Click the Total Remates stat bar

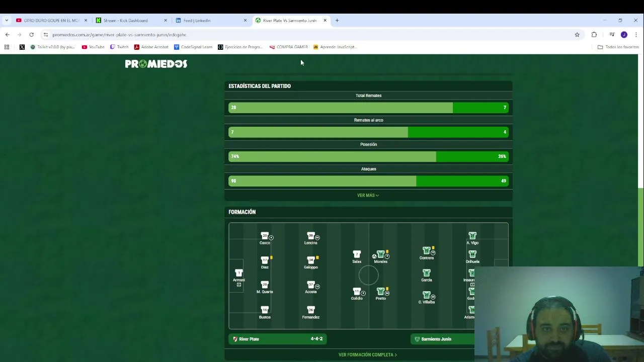coord(368,108)
